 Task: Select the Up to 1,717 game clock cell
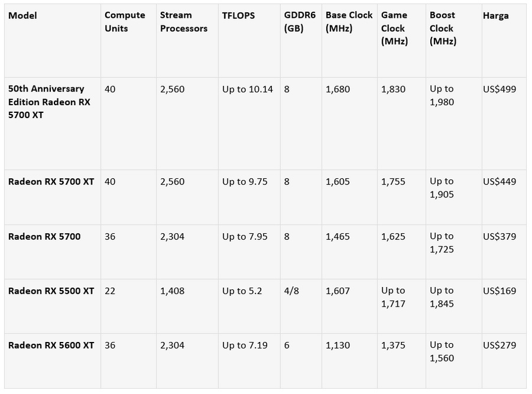[x=393, y=297]
